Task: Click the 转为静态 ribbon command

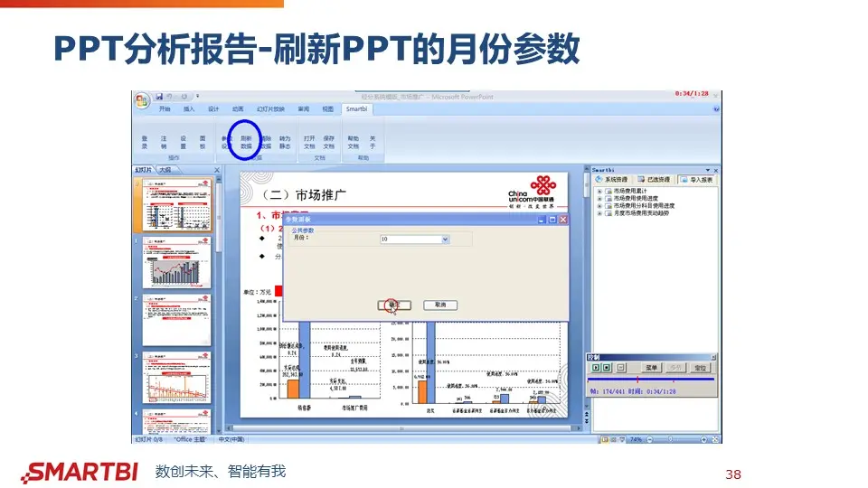Action: coord(285,142)
